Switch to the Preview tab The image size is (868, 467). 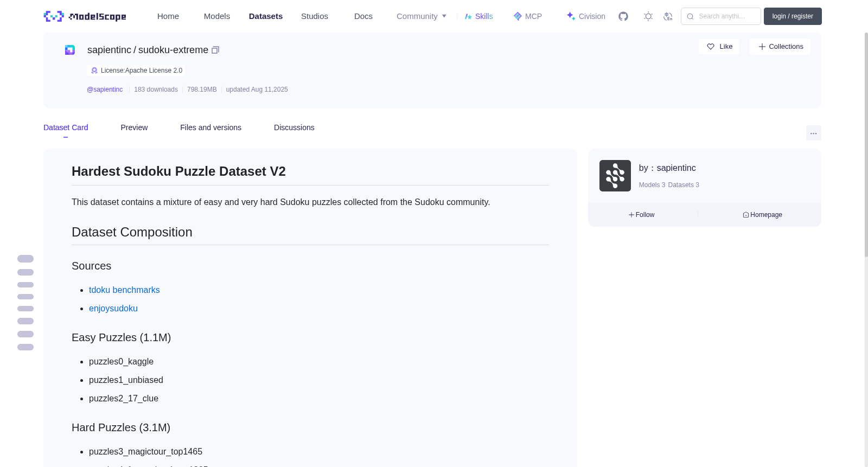click(134, 127)
